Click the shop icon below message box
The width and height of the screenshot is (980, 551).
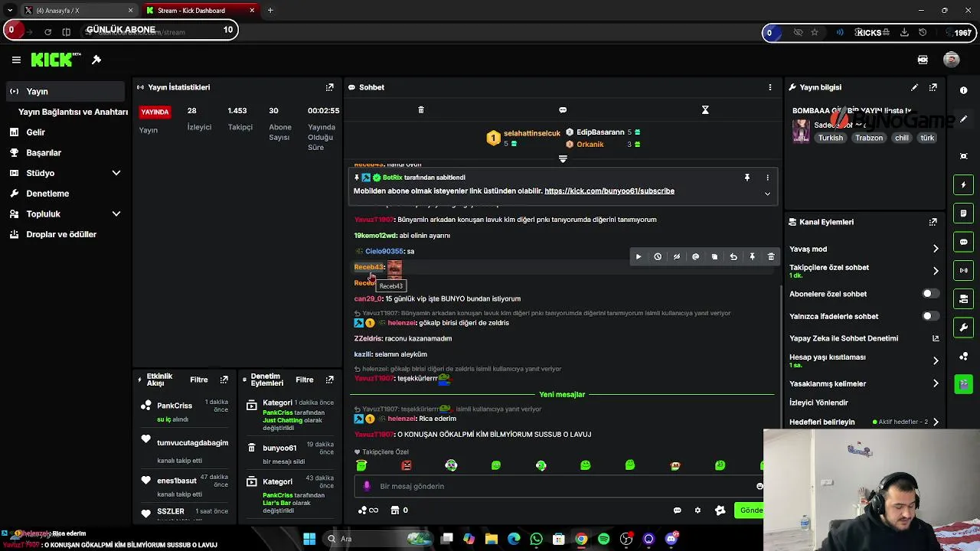click(x=395, y=510)
